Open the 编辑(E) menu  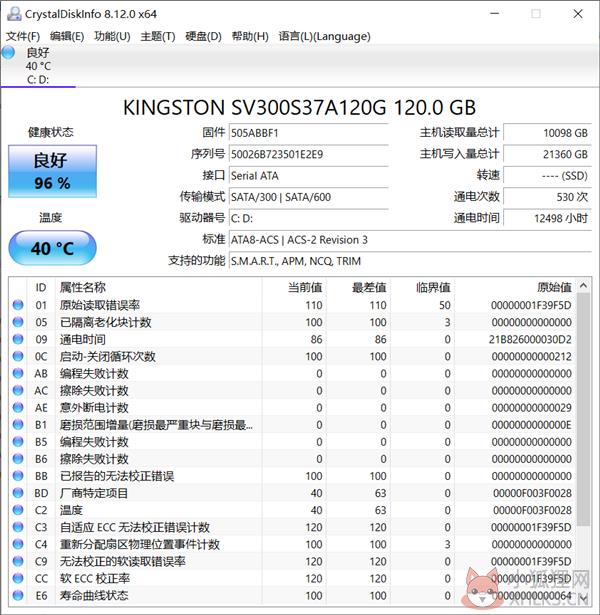(x=67, y=36)
